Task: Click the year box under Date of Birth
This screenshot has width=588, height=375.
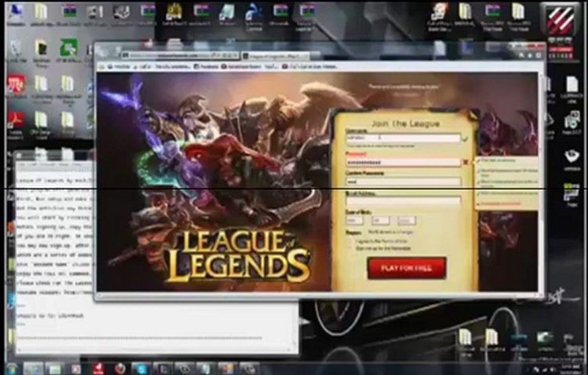Action: coord(407,221)
